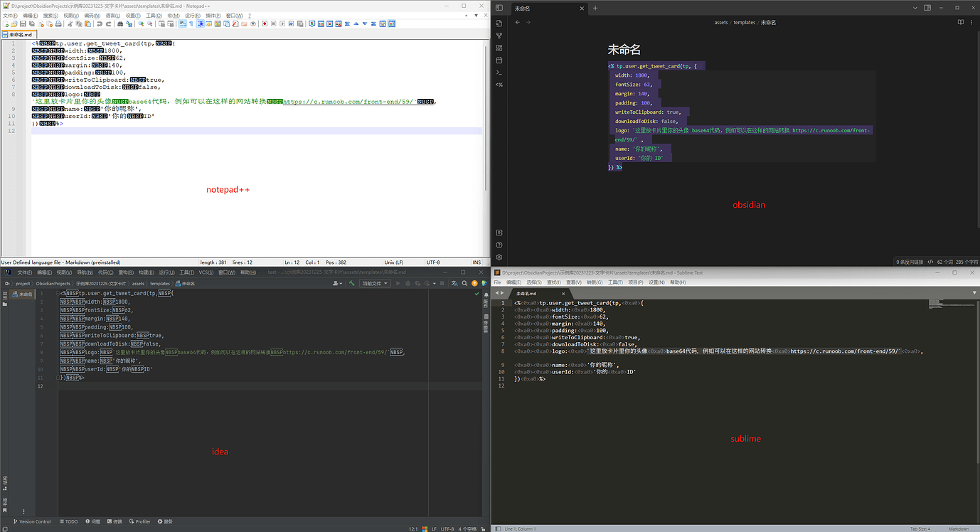This screenshot has height=532, width=980.
Task: Open canvas icon in Obsidian ribbon
Action: tap(499, 48)
